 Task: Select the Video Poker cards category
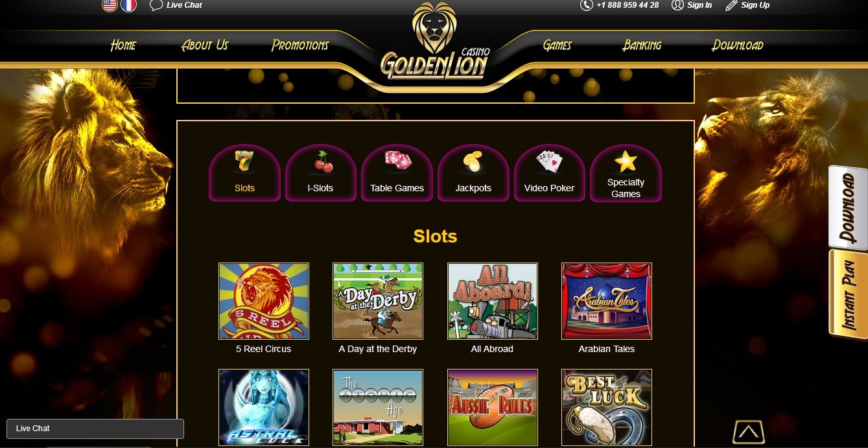(x=549, y=172)
